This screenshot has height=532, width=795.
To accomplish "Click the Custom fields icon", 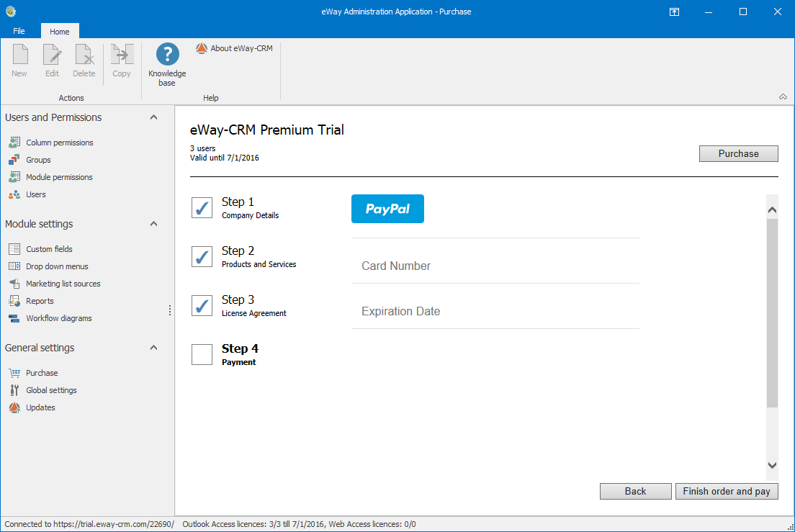I will 14,249.
